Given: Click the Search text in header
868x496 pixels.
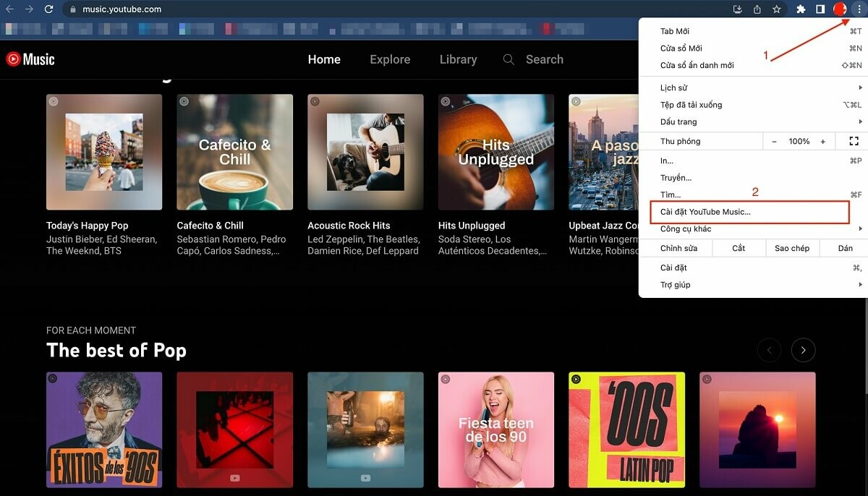Looking at the screenshot, I should coord(545,59).
